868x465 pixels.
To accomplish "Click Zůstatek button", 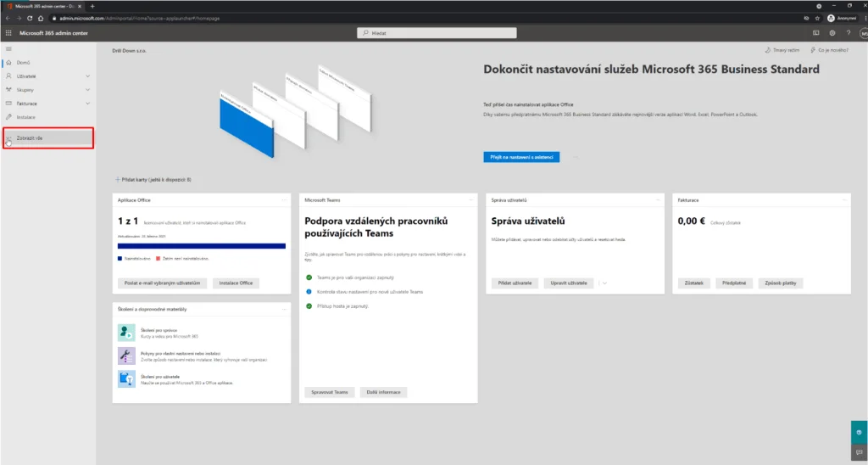I will (x=694, y=283).
